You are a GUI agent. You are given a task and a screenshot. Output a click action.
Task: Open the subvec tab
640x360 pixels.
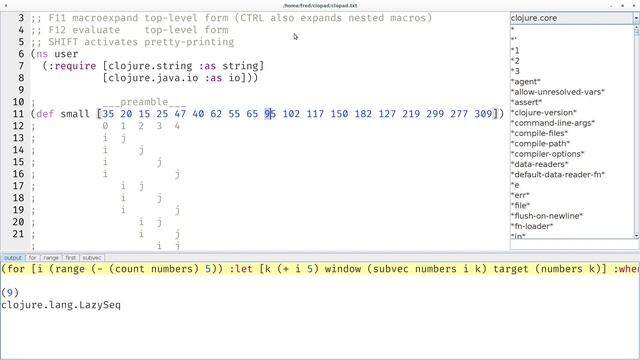92,258
